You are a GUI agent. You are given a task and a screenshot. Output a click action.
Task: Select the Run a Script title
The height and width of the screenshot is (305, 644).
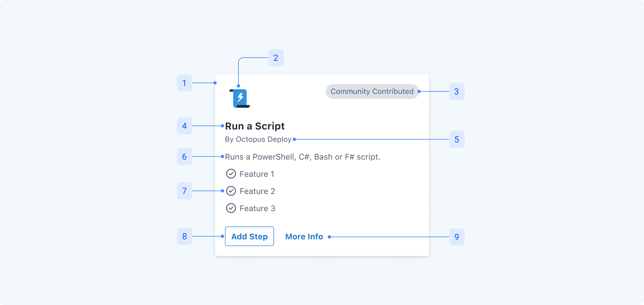[x=255, y=126]
